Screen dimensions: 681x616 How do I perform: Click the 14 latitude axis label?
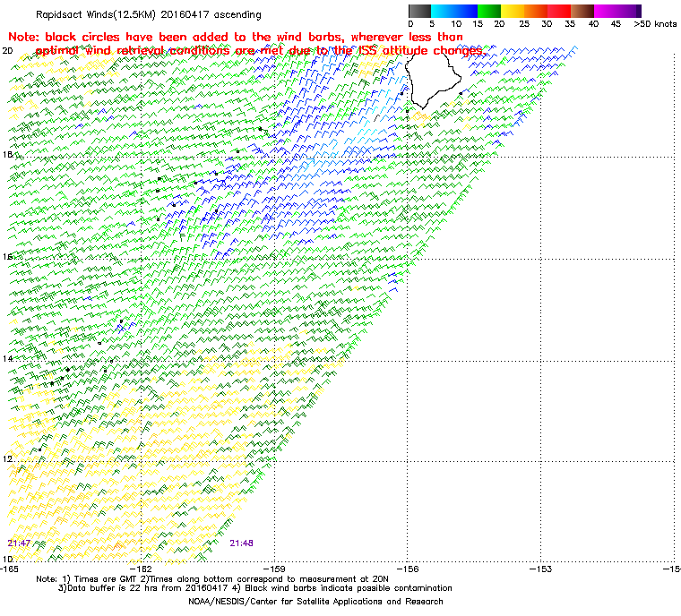point(7,358)
